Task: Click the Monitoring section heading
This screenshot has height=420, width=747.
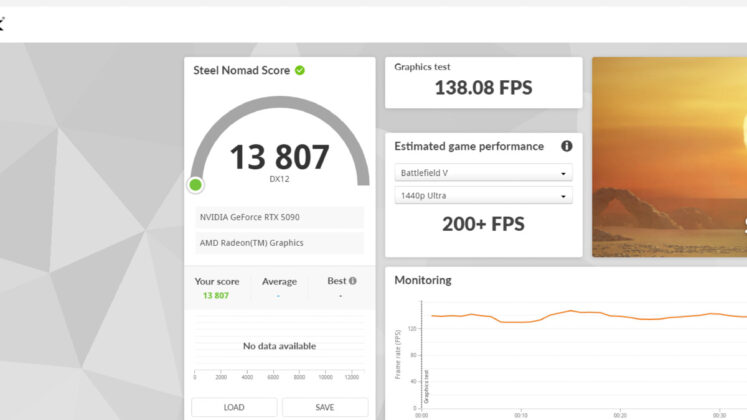Action: click(x=423, y=280)
